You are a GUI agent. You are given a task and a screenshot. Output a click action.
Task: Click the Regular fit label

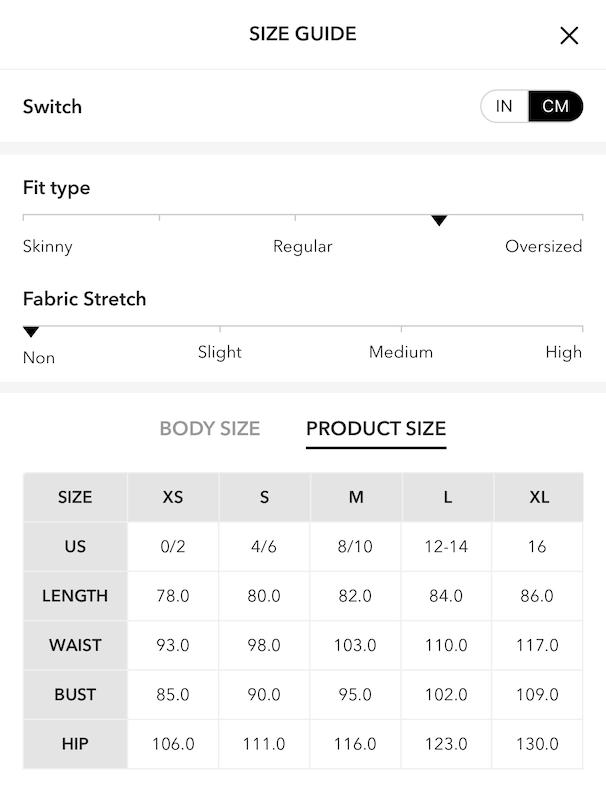tap(302, 246)
